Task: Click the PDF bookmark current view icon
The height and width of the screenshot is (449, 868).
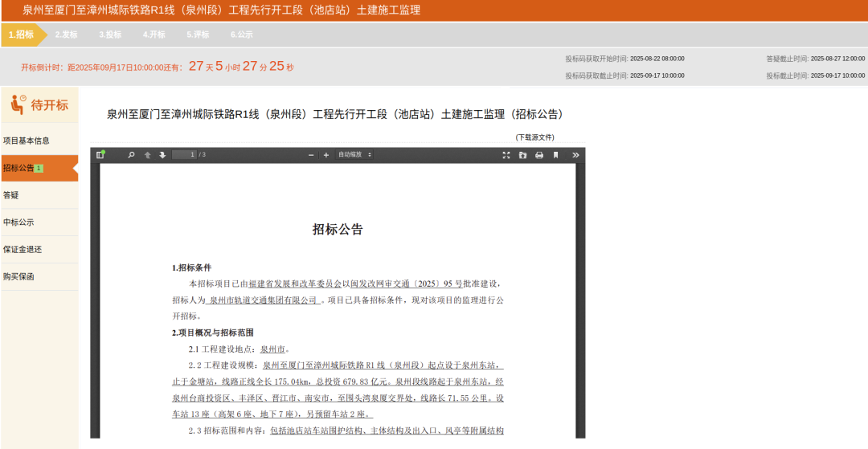Action: tap(556, 155)
